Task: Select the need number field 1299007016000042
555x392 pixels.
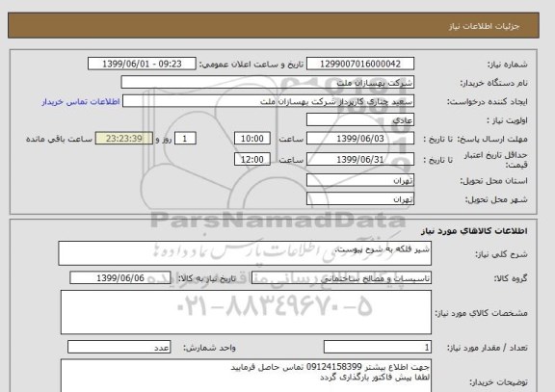Action: coord(360,64)
